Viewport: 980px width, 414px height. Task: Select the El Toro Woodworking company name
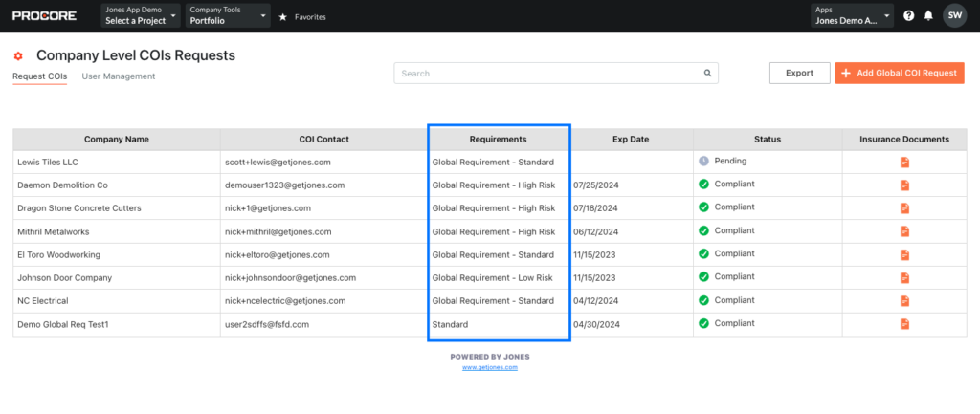tap(58, 254)
